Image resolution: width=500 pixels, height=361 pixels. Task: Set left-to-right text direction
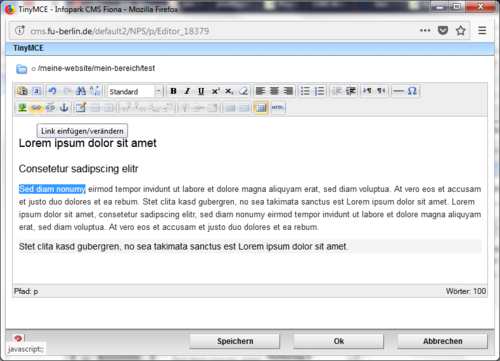click(x=367, y=91)
